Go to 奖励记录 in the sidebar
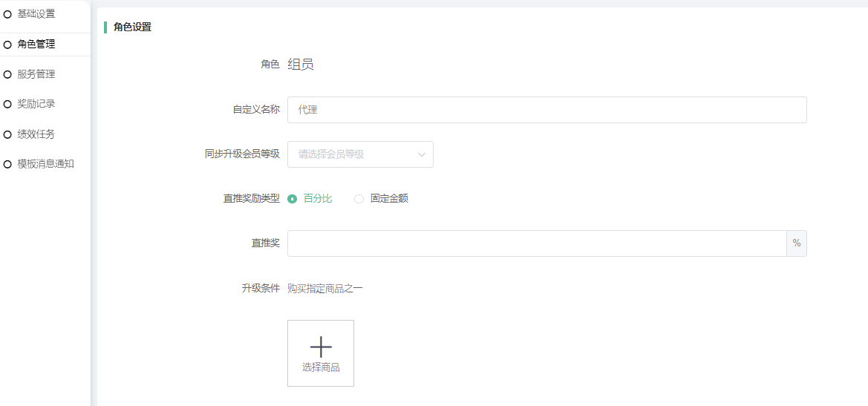 [36, 104]
